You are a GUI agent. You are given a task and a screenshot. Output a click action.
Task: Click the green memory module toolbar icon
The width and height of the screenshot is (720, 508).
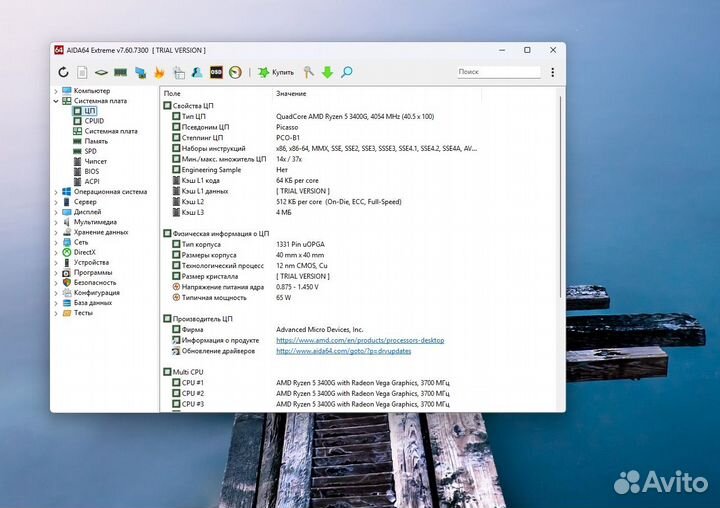(x=120, y=72)
